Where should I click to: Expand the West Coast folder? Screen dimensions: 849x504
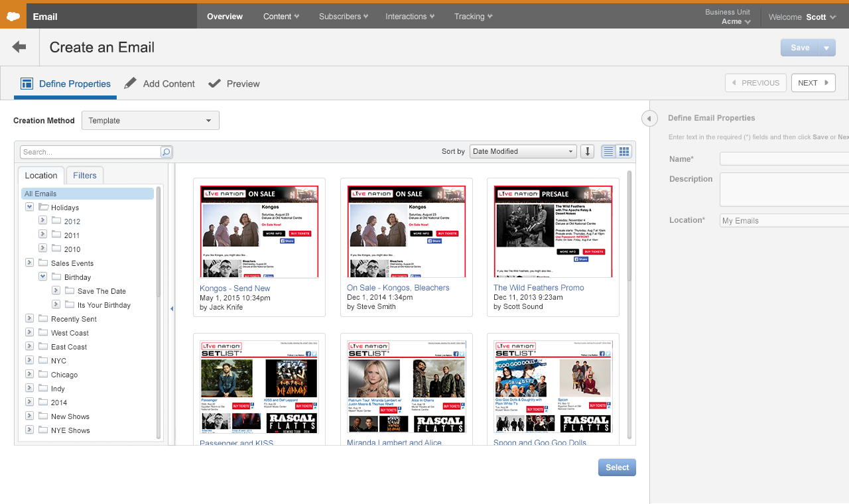click(29, 332)
